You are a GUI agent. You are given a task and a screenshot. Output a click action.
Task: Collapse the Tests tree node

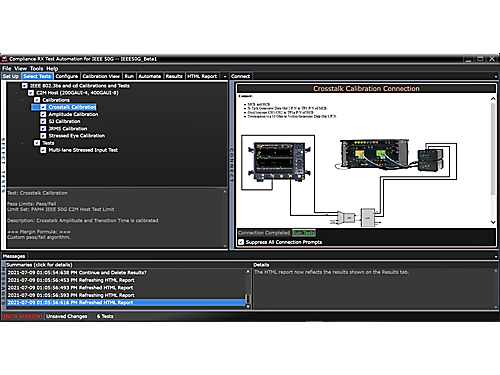pos(23,143)
